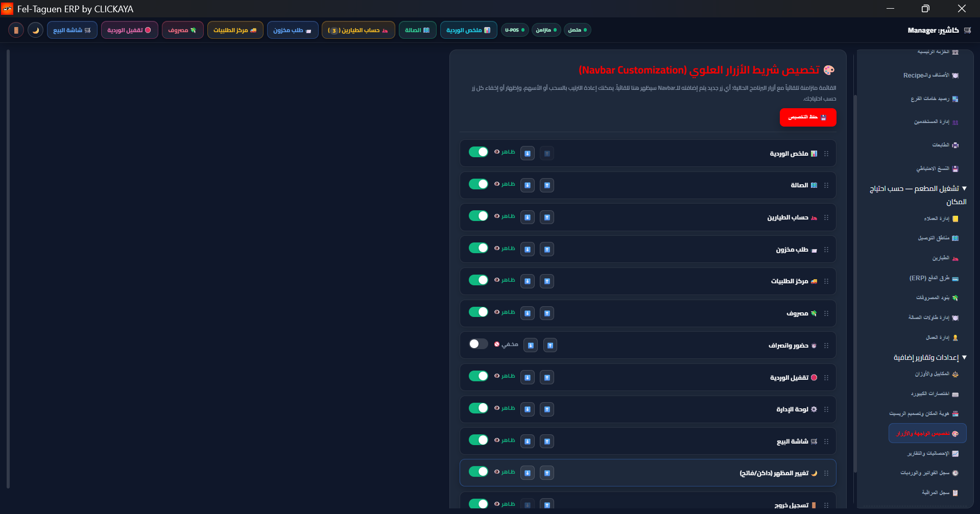Move حساب الطيارين row down with arrow
980x514 pixels.
click(528, 217)
